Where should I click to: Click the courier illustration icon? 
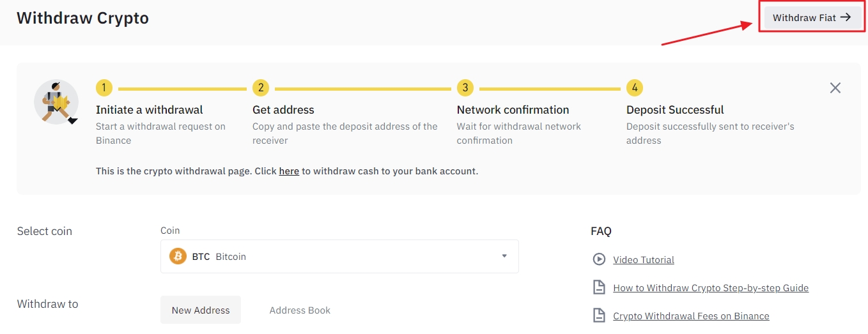click(56, 102)
